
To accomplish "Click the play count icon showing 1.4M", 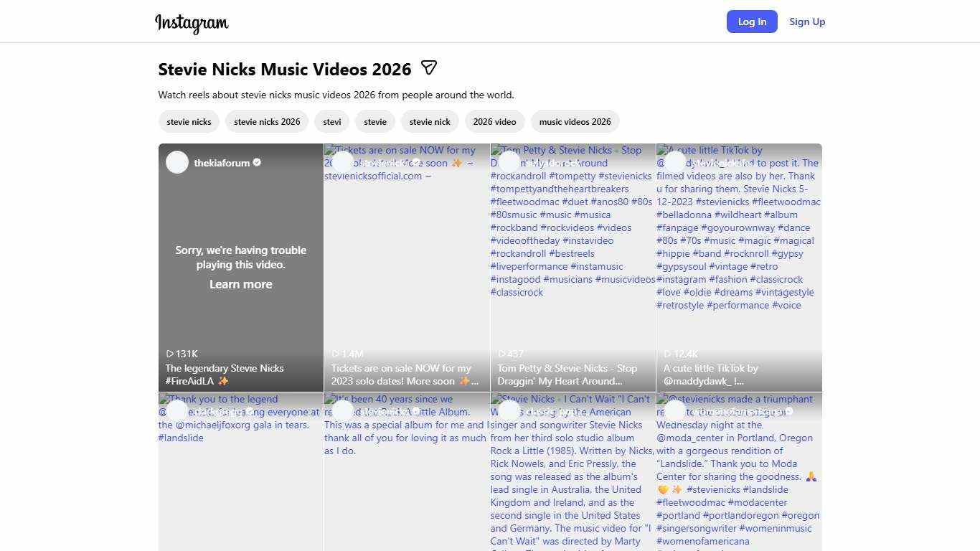I will tap(336, 354).
